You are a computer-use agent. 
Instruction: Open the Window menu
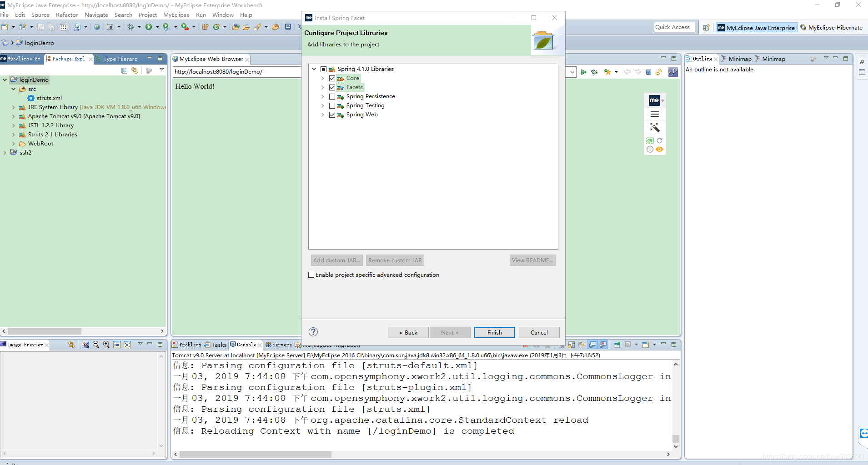[x=223, y=15]
